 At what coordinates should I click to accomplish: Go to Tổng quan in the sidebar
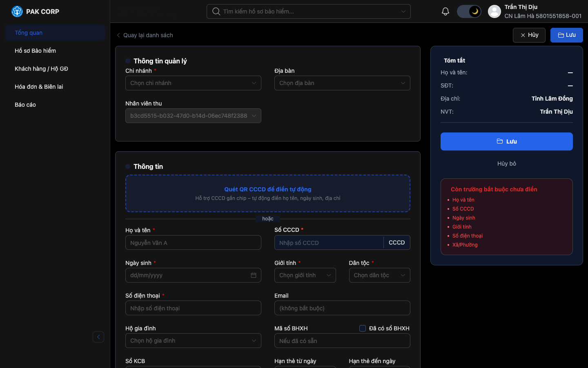point(55,33)
